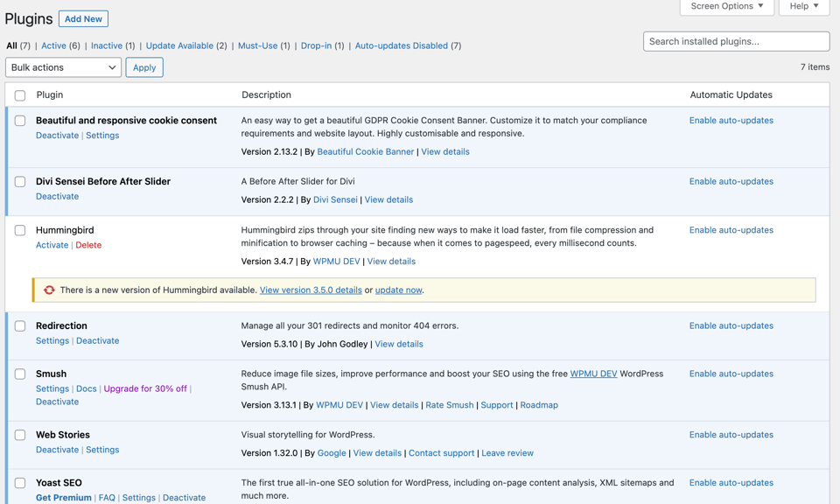Enable auto-updates for cookie consent plugin
Image resolution: width=840 pixels, height=504 pixels.
pyautogui.click(x=731, y=121)
